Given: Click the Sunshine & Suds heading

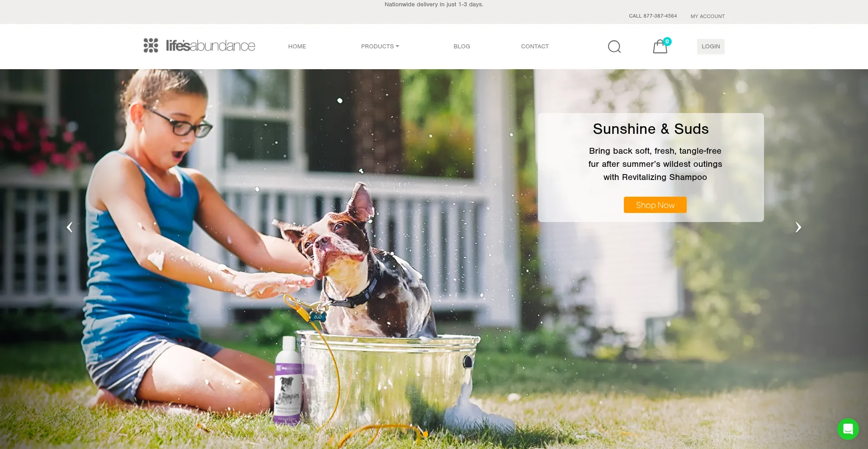Looking at the screenshot, I should point(651,129).
